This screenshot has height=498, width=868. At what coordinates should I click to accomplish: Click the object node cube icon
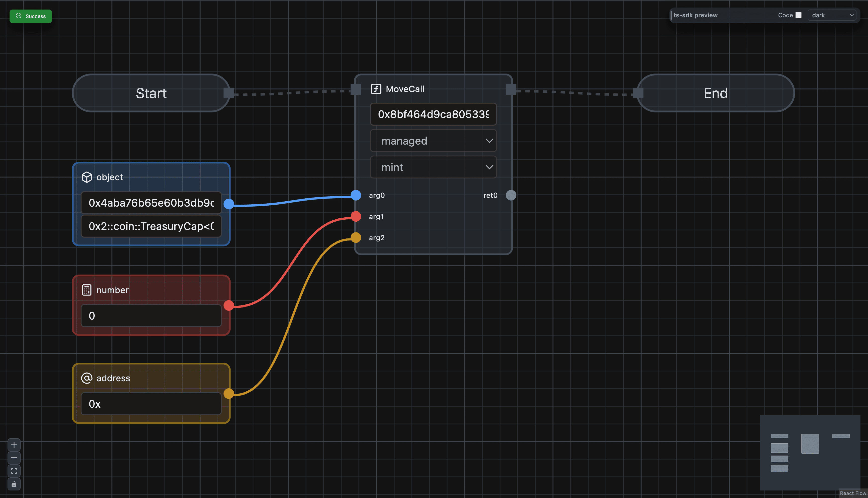tap(87, 177)
